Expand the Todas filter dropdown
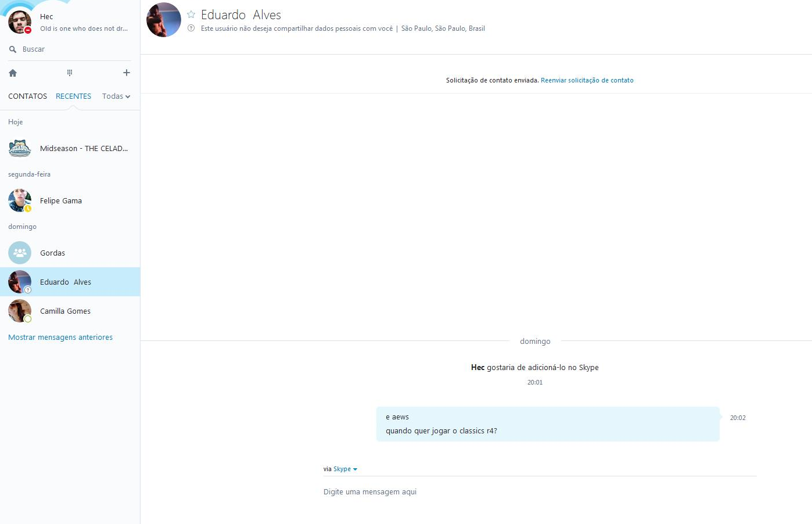This screenshot has height=524, width=812. point(116,96)
